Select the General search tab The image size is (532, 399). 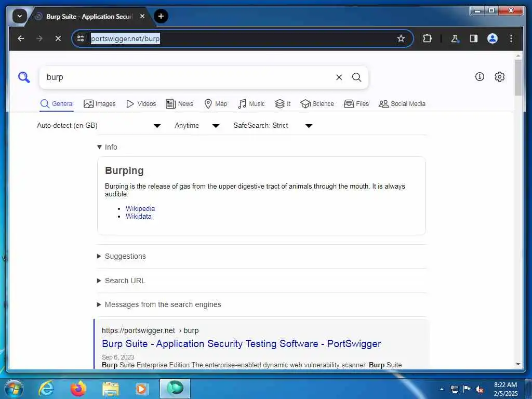coord(57,104)
